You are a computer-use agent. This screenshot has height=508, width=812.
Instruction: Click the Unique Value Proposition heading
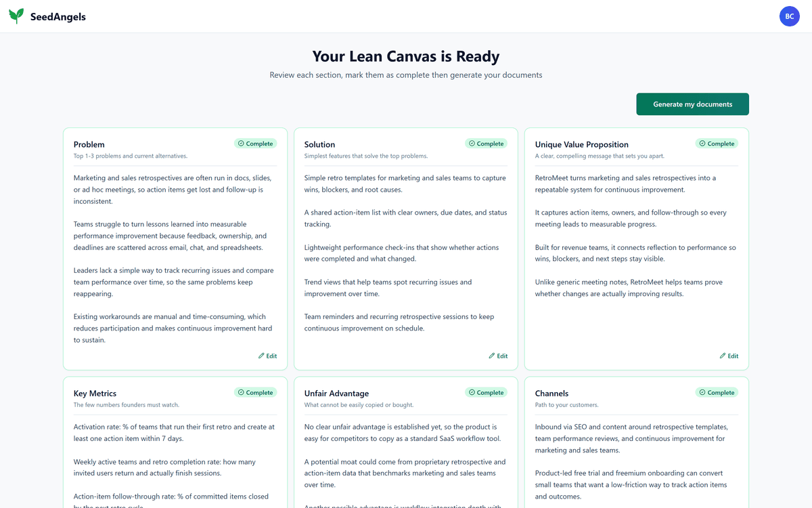[582, 144]
